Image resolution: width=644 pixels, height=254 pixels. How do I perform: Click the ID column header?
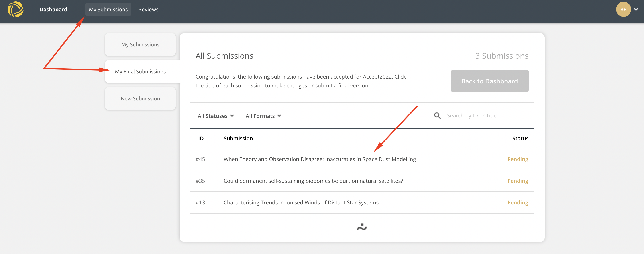tap(201, 138)
